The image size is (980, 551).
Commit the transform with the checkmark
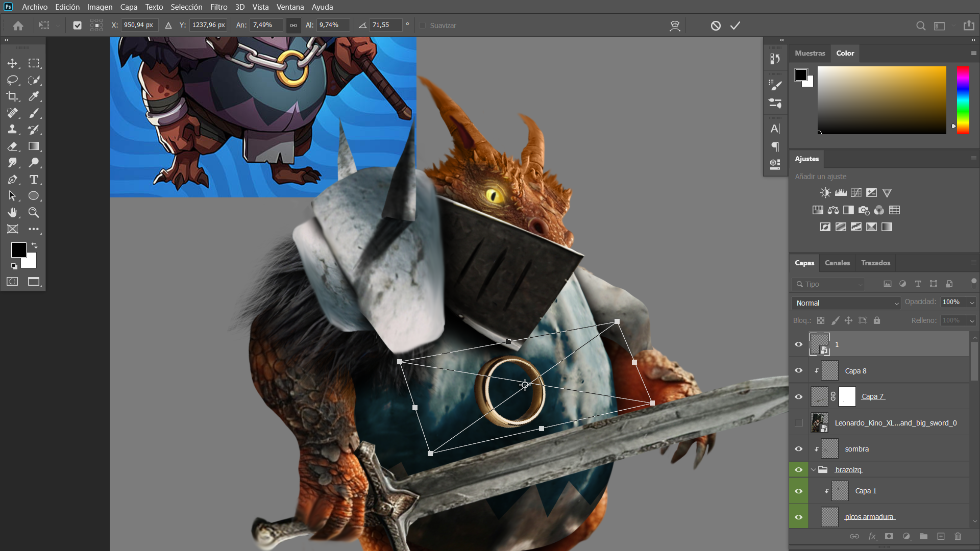click(735, 26)
